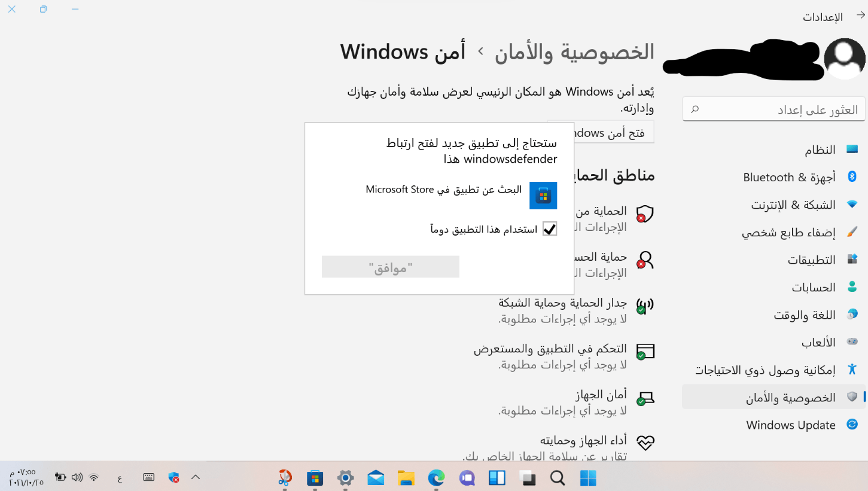Screen dimensions: 868x491
Task: Open the أمان الجهاز protection area
Action: [x=577, y=402]
